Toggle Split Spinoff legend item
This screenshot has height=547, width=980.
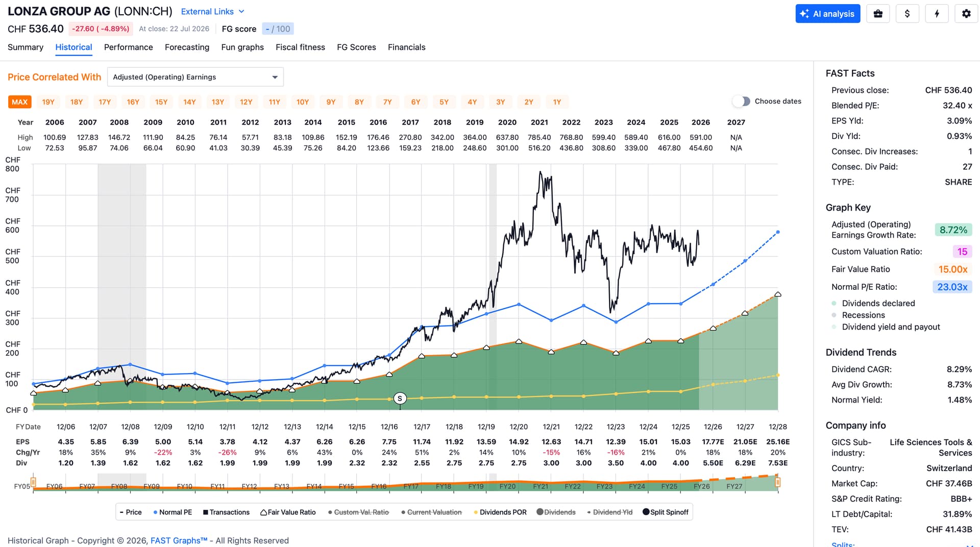[666, 512]
